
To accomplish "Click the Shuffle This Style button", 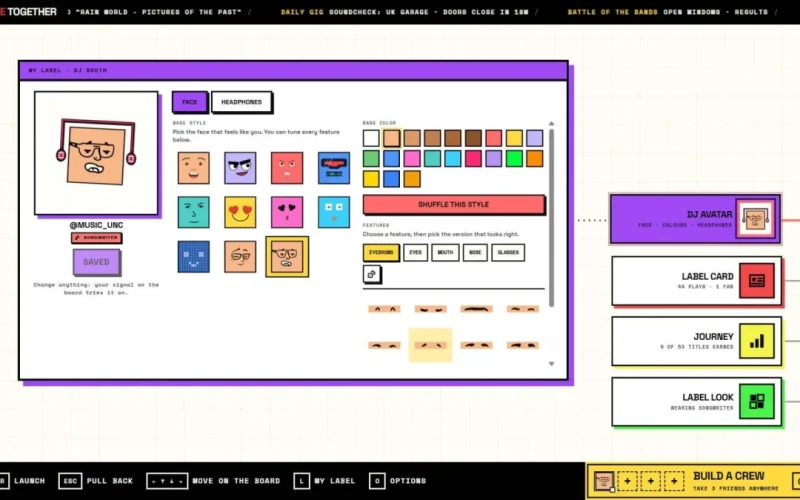I will click(x=454, y=205).
